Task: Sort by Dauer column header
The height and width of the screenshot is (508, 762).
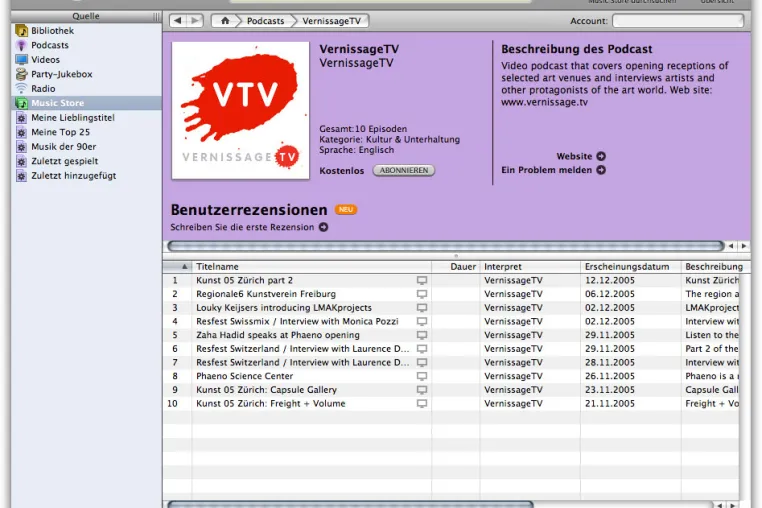Action: [x=456, y=267]
